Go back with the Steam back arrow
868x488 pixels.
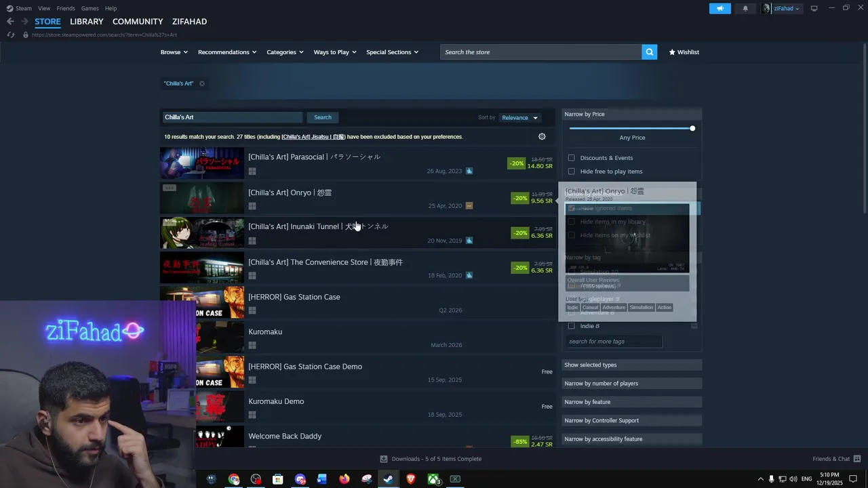tap(10, 22)
